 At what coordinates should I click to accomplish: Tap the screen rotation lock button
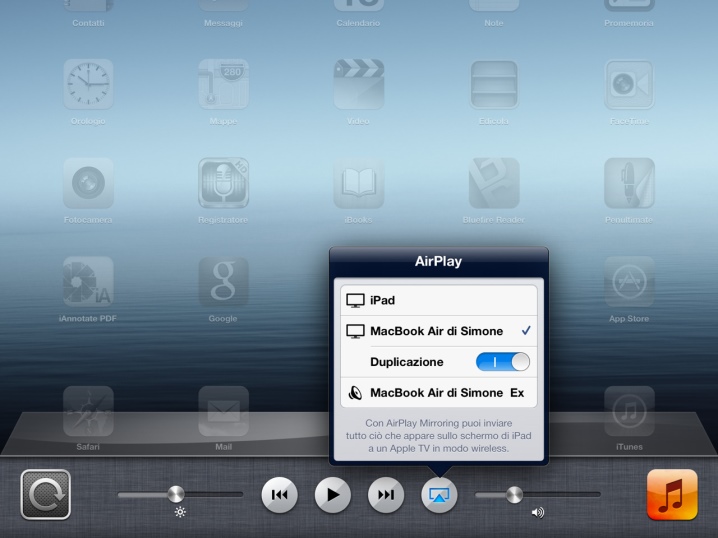[x=46, y=495]
